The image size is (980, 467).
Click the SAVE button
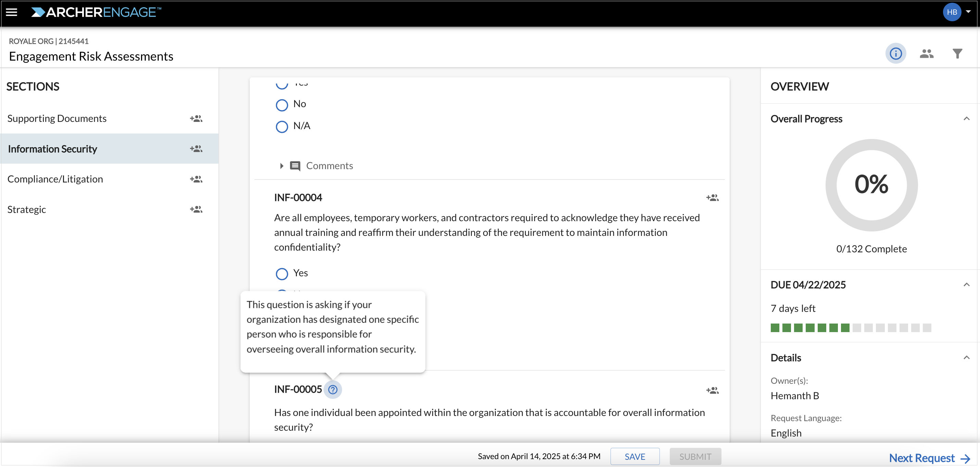coord(635,456)
